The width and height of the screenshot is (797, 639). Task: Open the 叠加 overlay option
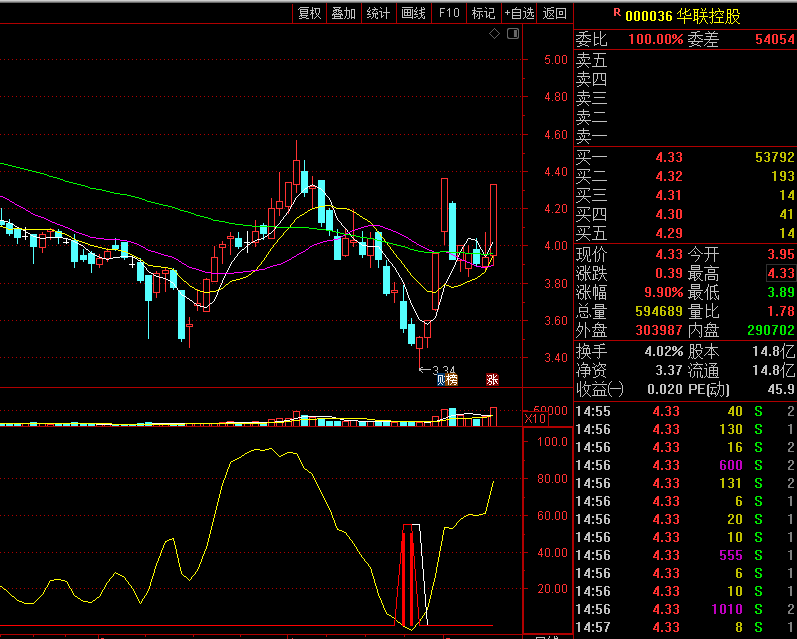click(x=344, y=13)
